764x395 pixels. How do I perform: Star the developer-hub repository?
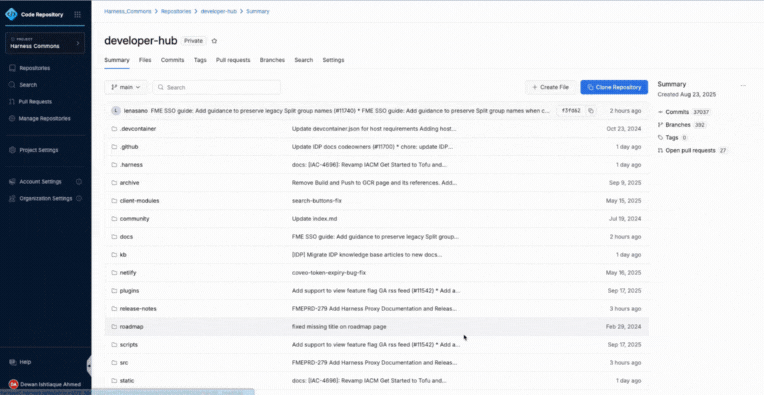(x=214, y=41)
